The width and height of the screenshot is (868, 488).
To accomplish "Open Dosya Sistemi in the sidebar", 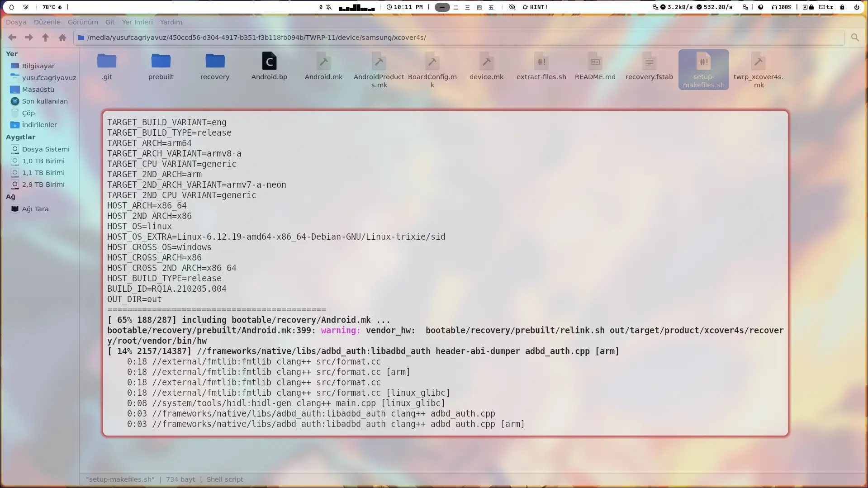I will (x=40, y=149).
